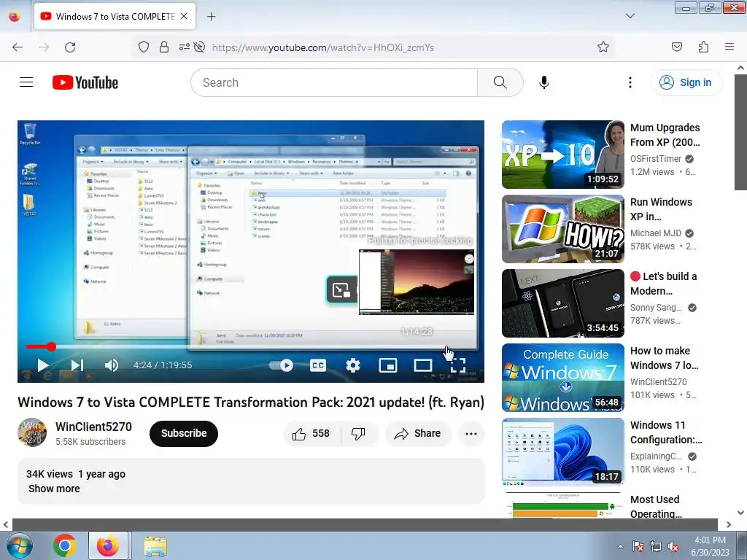This screenshot has width=747, height=560.
Task: Open more actions ellipsis under video
Action: pos(471,433)
